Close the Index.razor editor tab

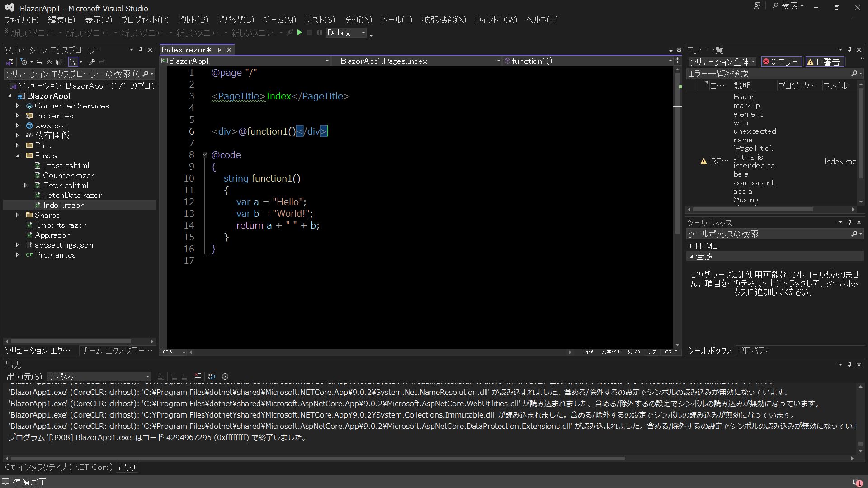pos(229,50)
